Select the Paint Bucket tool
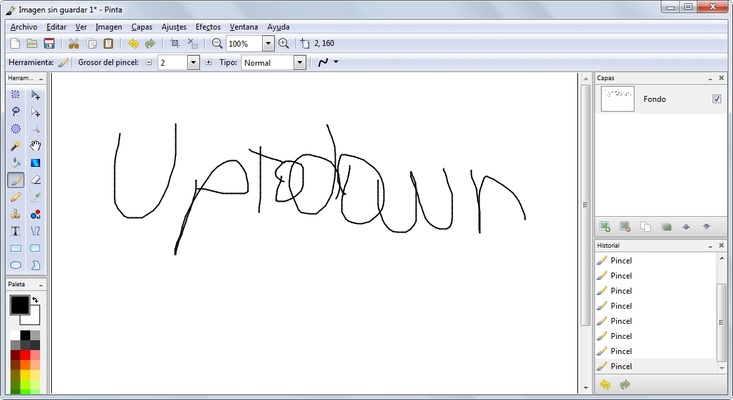 pos(15,163)
